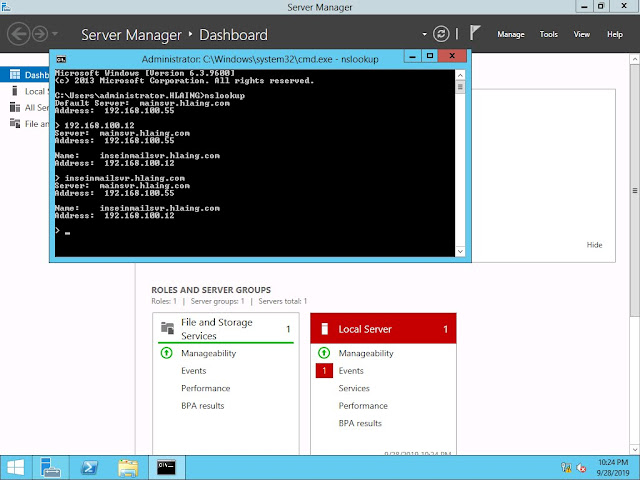The image size is (640, 480).
Task: Open Manageability under Local Server tile
Action: pos(366,353)
